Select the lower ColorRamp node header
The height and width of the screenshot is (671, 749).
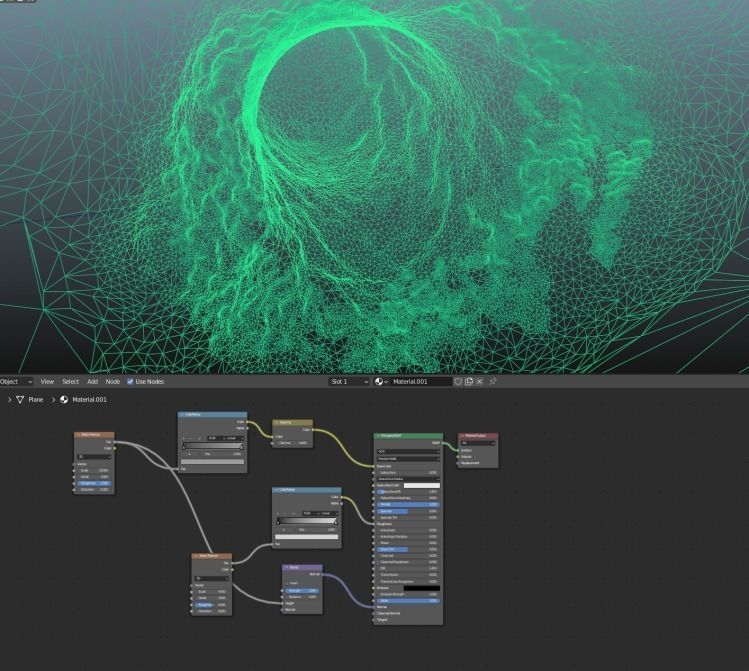point(307,490)
